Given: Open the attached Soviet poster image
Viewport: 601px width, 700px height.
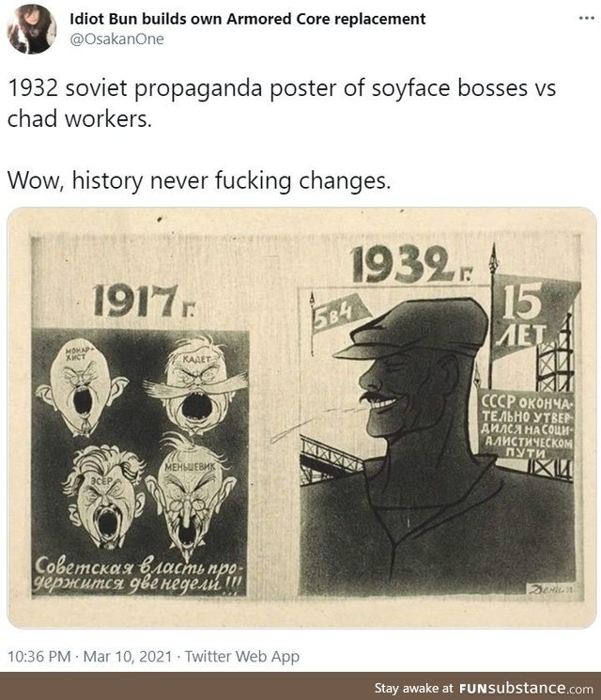Looking at the screenshot, I should click(x=301, y=418).
